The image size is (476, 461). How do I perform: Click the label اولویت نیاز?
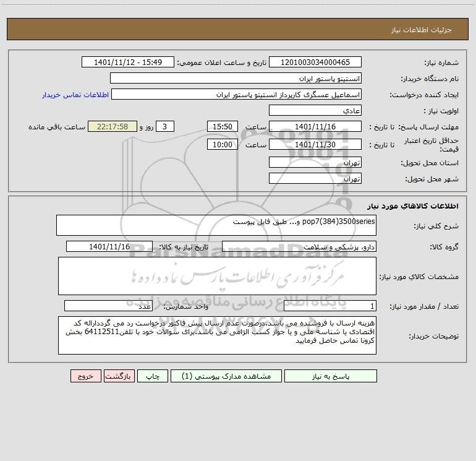tap(441, 111)
